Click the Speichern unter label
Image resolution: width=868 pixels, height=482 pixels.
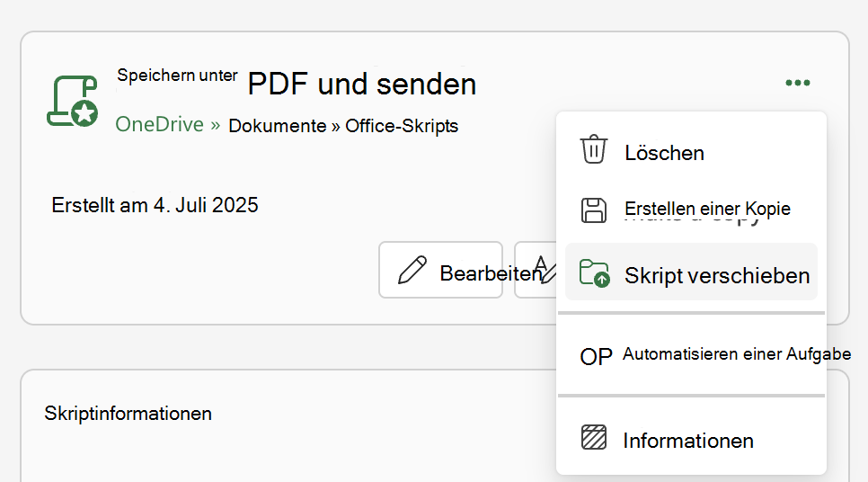[177, 76]
